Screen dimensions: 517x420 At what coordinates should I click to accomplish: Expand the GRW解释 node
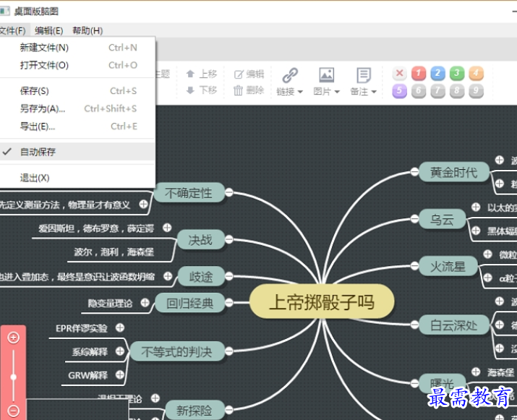click(120, 374)
